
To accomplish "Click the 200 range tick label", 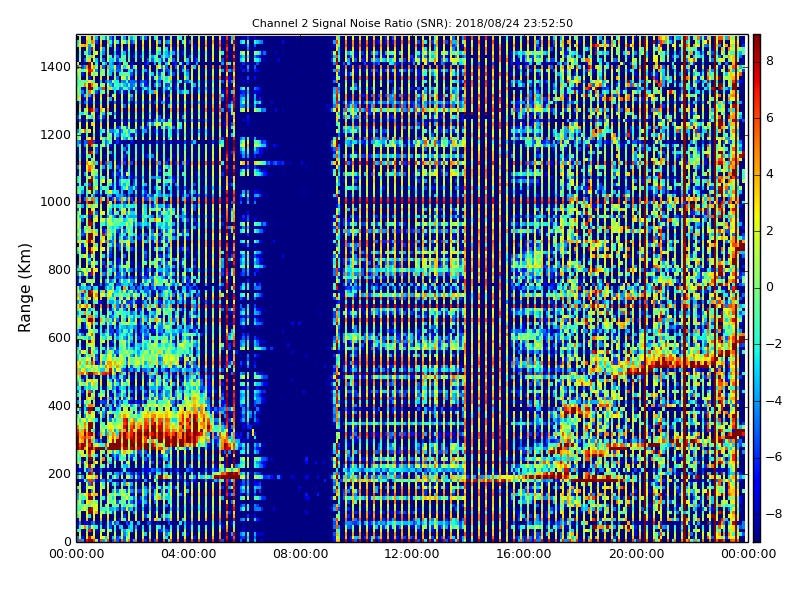I will pos(59,473).
